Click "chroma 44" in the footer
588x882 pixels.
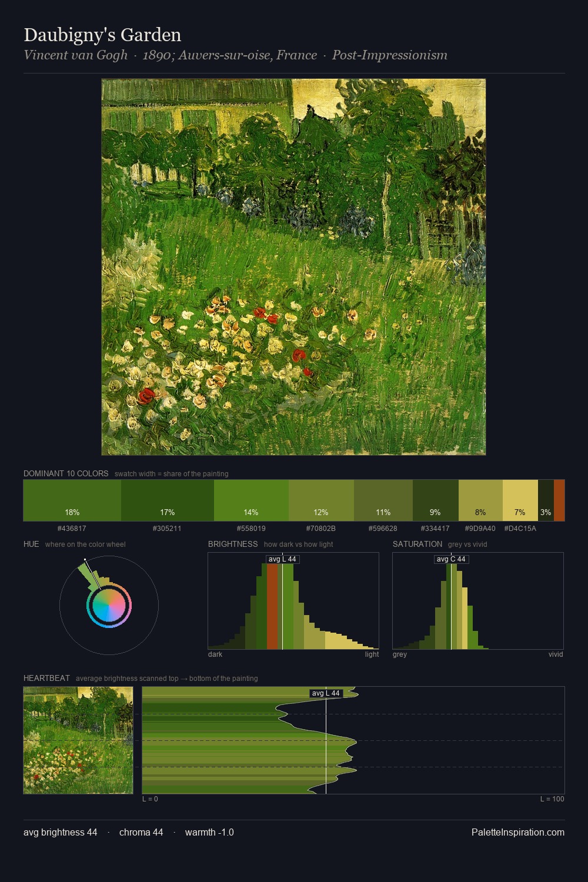point(141,833)
